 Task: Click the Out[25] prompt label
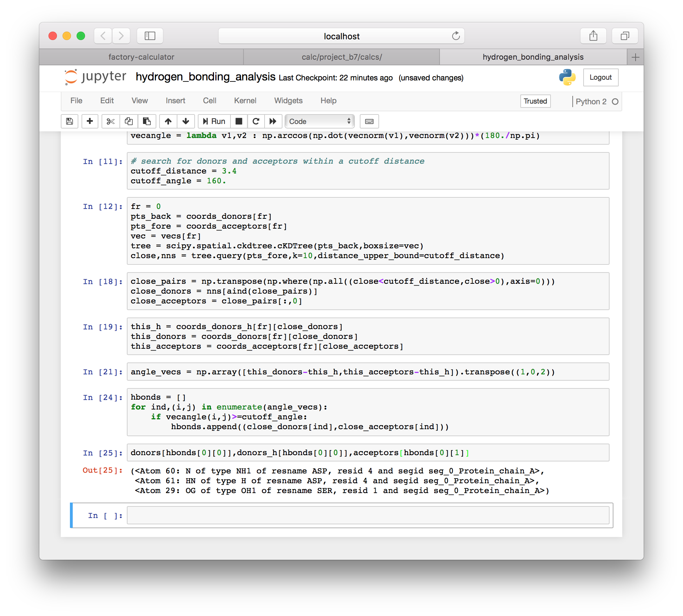pos(103,470)
